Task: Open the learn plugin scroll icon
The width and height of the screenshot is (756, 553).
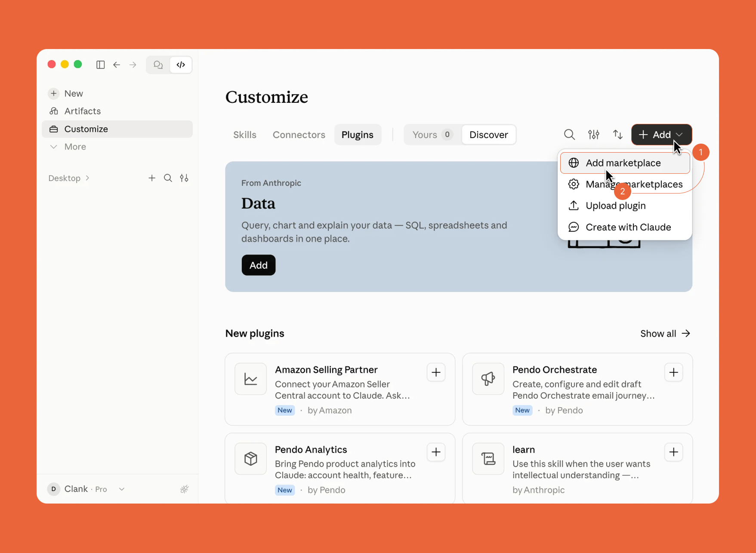Action: 488,459
